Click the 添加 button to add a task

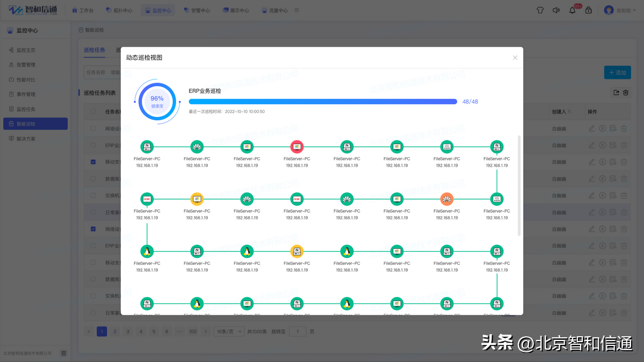coord(617,72)
